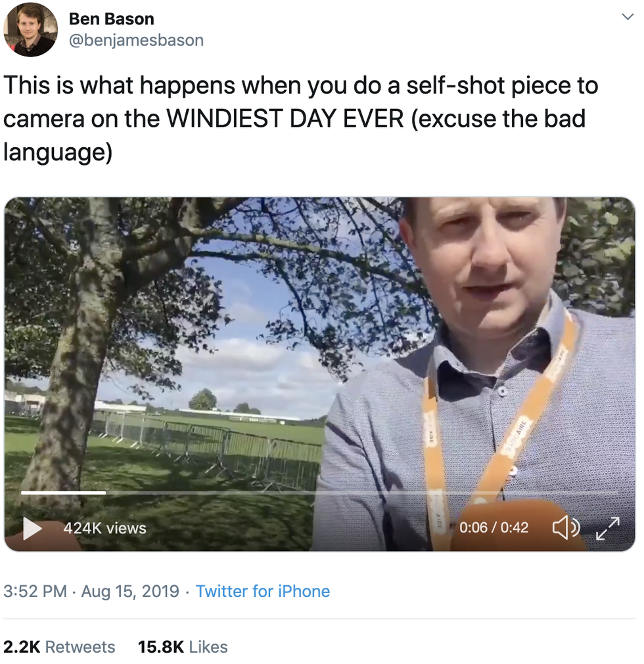644x664 pixels.
Task: Click the far right end of the video progress bar
Action: tap(615, 493)
